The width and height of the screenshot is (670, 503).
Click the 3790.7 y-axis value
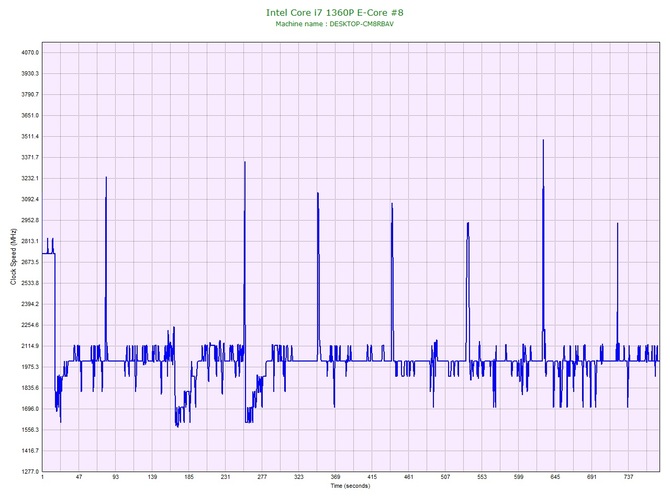pos(30,94)
